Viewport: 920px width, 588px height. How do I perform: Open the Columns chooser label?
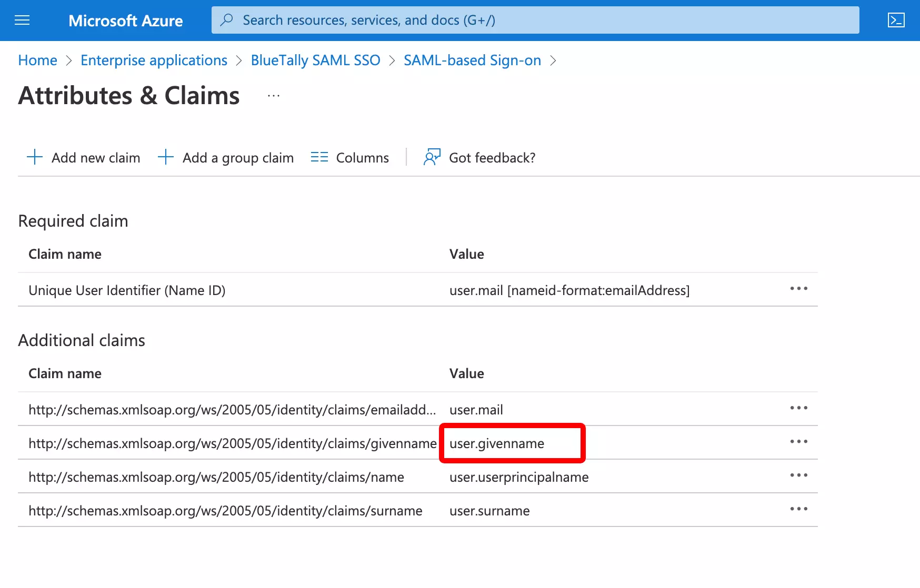click(x=363, y=158)
